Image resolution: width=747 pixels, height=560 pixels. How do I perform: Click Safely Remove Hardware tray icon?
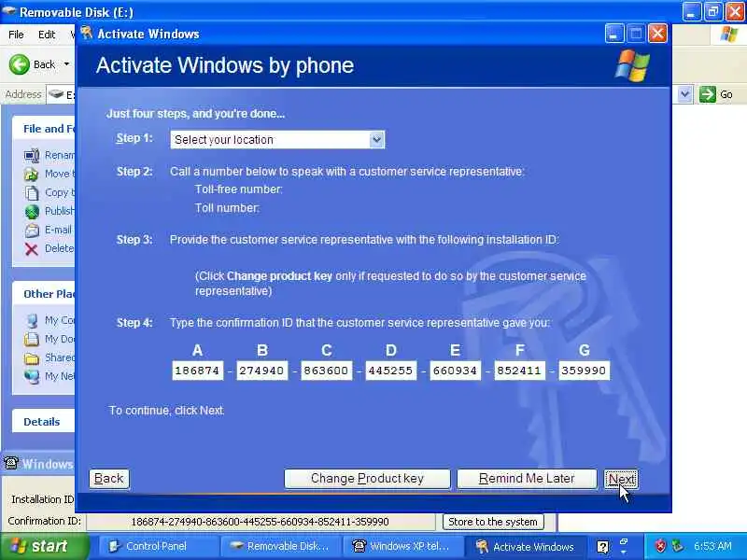pyautogui.click(x=676, y=546)
